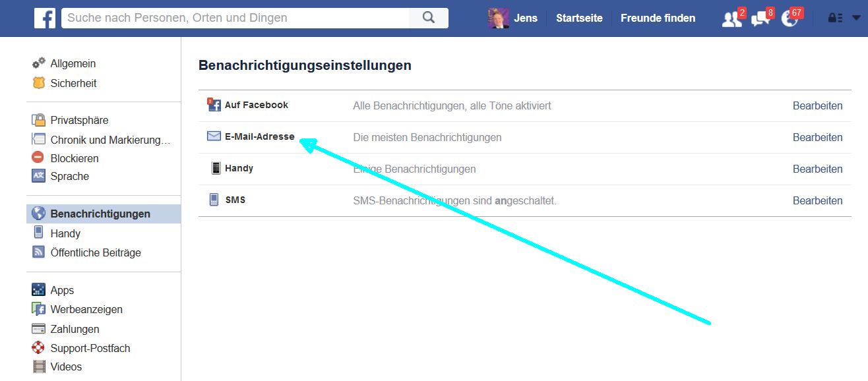Click 'SMS' row label
Screen dimensions: 868x381
[235, 200]
